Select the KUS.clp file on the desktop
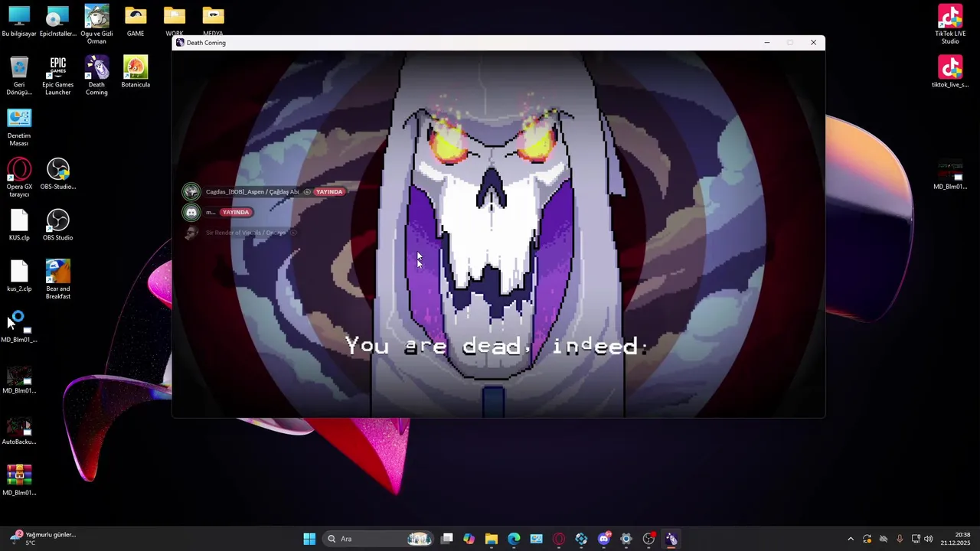This screenshot has width=980, height=551. point(19,225)
